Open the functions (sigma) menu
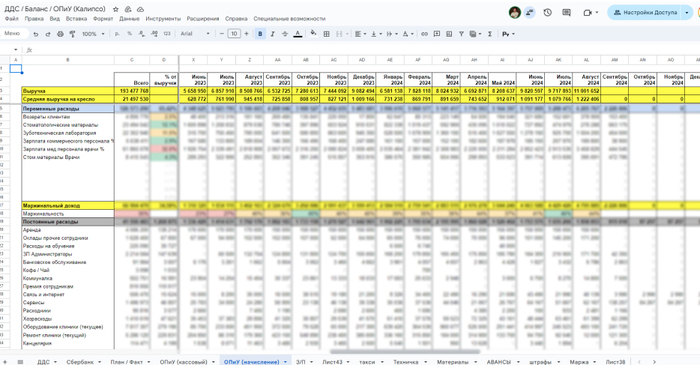This screenshot has height=365, width=700. coord(490,34)
